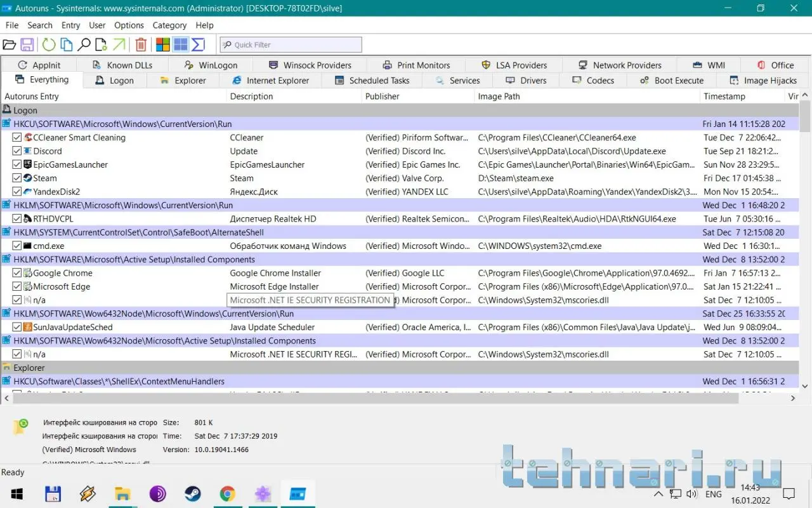Disable the Discord autorun checkbox
The height and width of the screenshot is (508, 812).
pos(17,151)
